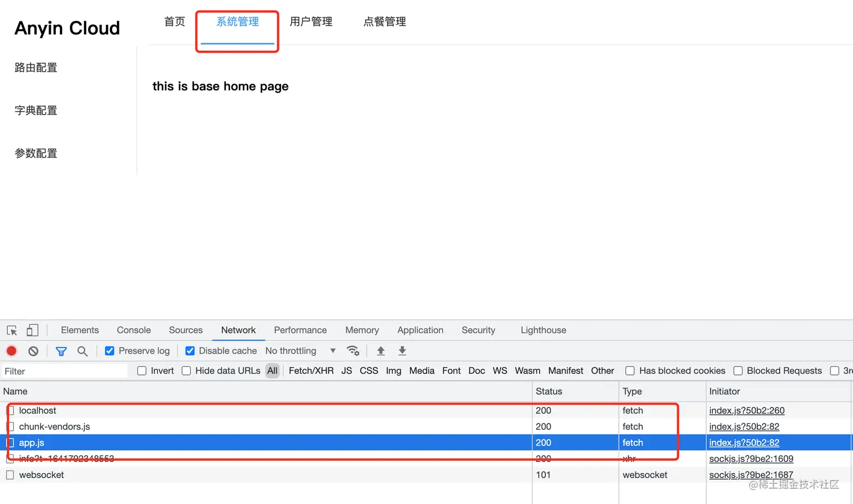
Task: Toggle the network filter funnel icon
Action: (x=61, y=351)
